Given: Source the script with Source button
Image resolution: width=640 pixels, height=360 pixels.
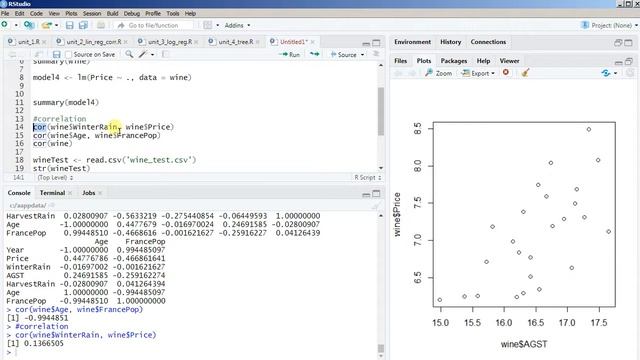Looking at the screenshot, I should tap(344, 55).
